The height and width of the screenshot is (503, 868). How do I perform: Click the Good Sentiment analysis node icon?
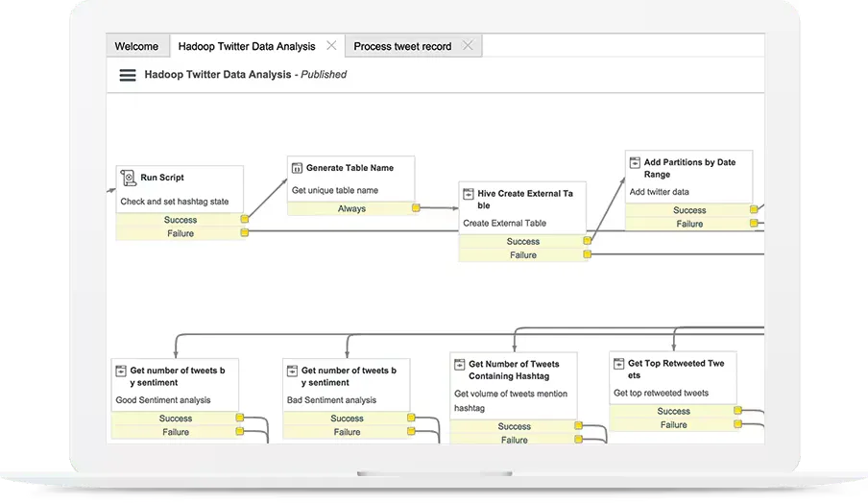coord(120,371)
